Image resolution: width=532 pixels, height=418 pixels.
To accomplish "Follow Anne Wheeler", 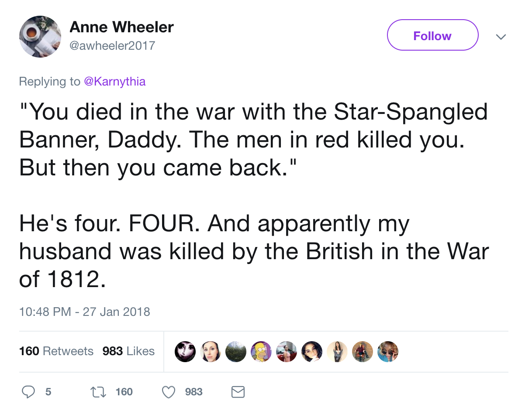I will tap(432, 35).
